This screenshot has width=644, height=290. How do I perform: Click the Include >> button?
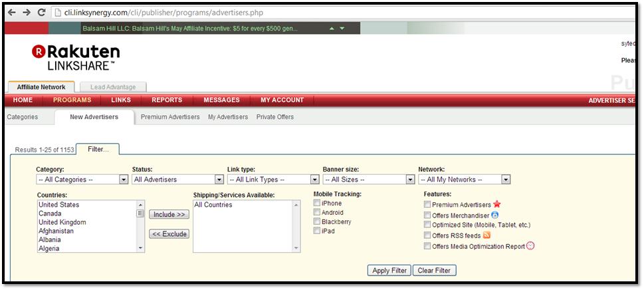click(x=169, y=214)
